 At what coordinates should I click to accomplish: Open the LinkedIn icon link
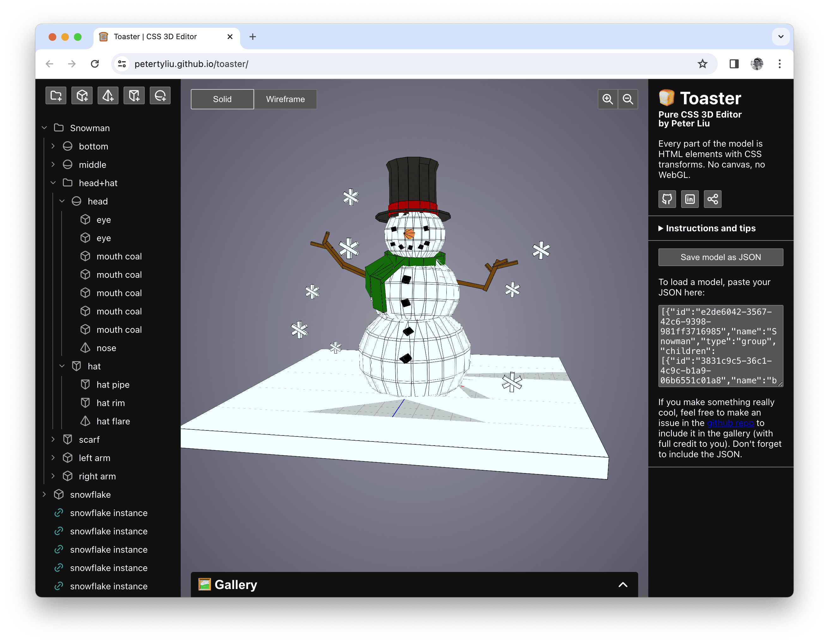(690, 199)
